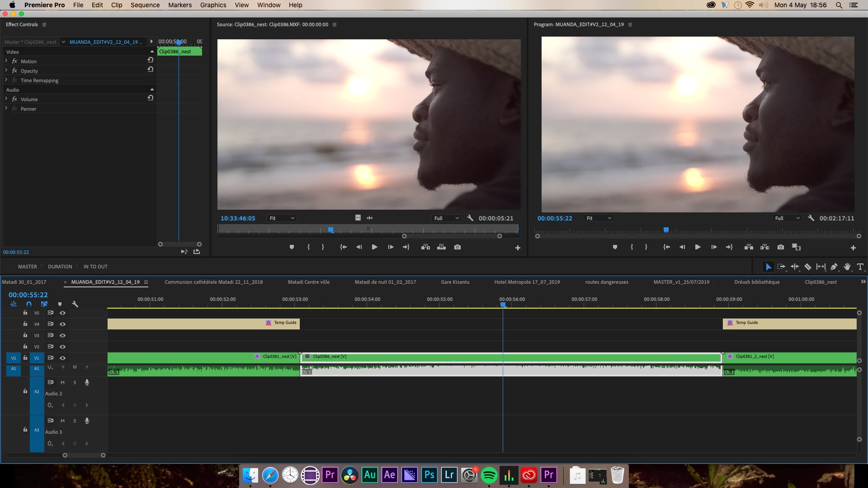This screenshot has width=868, height=488.
Task: Switch to Gare Kisantu sequence tab
Action: click(455, 282)
